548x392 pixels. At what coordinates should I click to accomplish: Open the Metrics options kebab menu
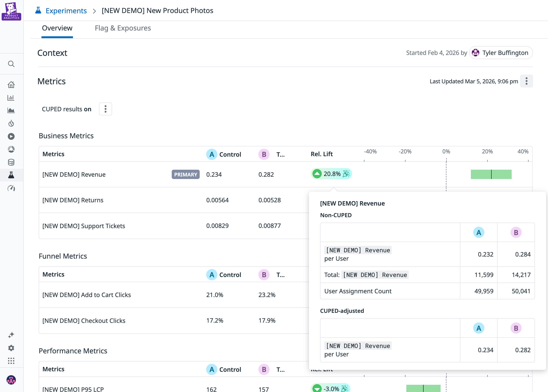point(527,81)
